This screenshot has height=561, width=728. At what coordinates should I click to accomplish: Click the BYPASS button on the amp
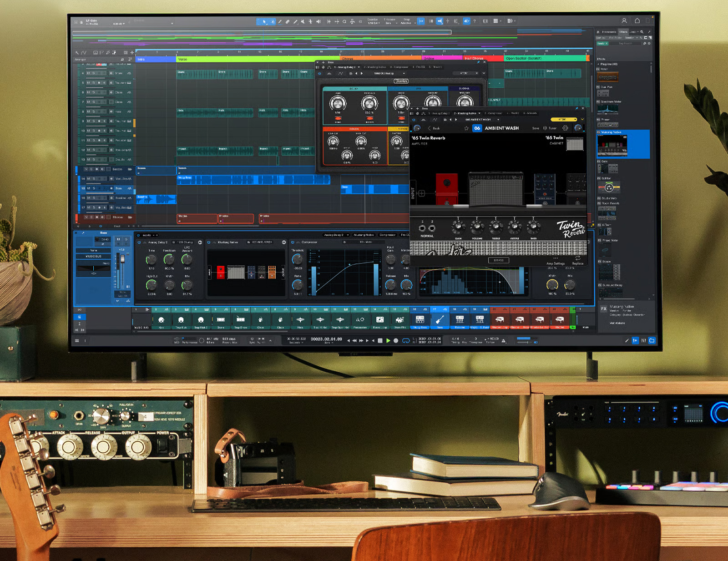(x=499, y=260)
